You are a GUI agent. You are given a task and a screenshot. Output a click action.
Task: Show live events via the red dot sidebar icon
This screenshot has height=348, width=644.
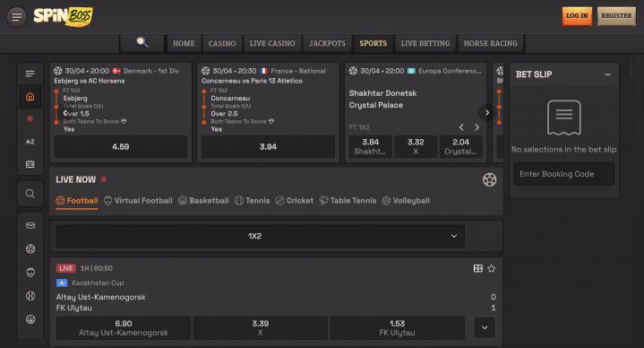tap(30, 119)
